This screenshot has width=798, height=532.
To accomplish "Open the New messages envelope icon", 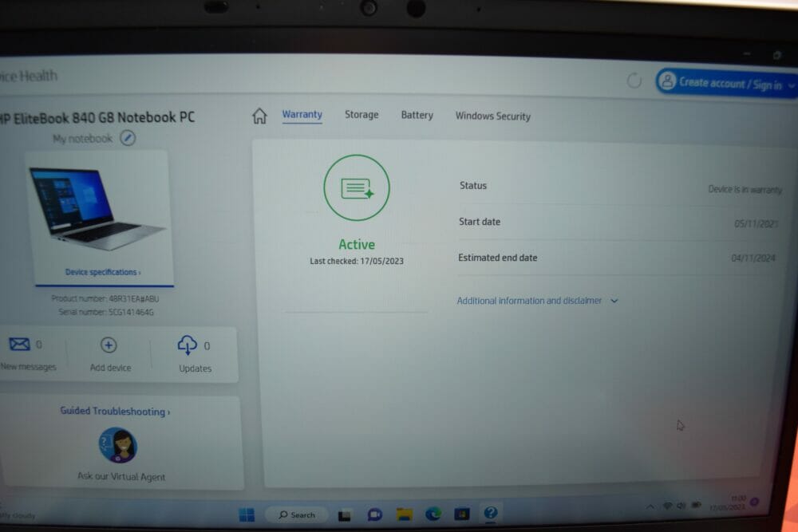I will 19,345.
